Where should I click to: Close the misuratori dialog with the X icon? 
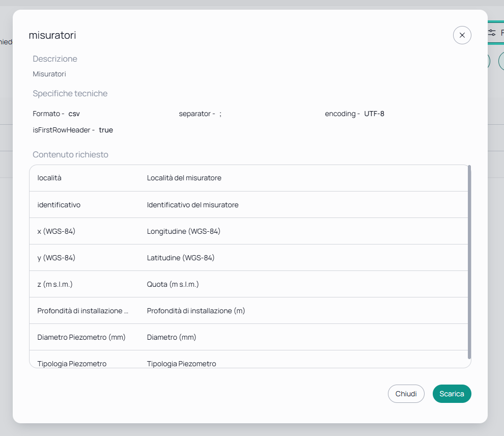pos(462,35)
